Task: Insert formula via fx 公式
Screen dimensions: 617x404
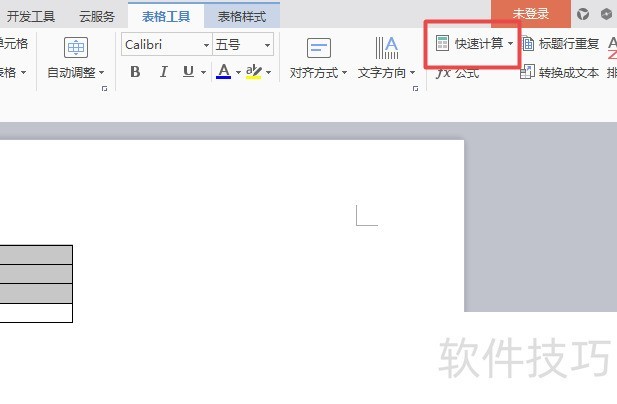Action: (457, 73)
